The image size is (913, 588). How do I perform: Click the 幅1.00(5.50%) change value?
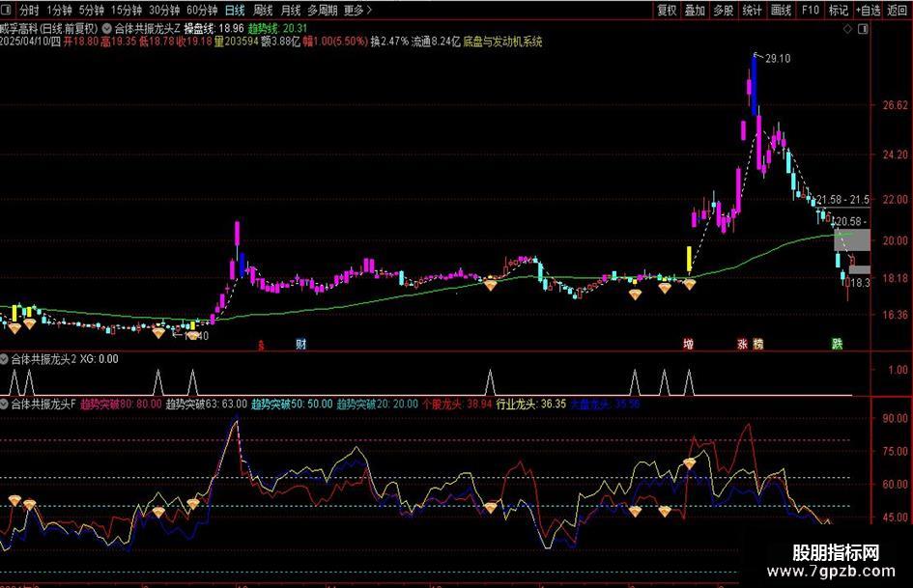(x=335, y=42)
